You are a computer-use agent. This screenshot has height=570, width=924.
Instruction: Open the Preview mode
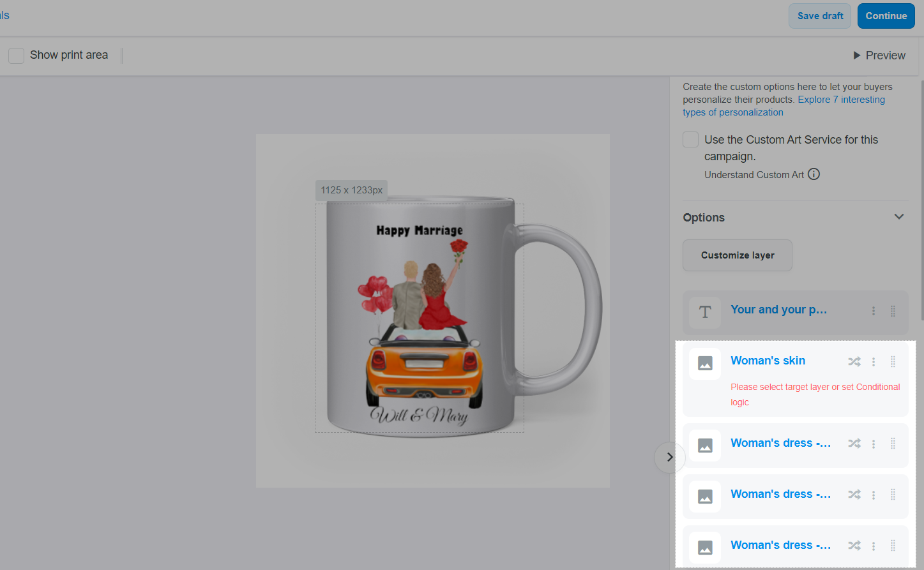click(879, 56)
